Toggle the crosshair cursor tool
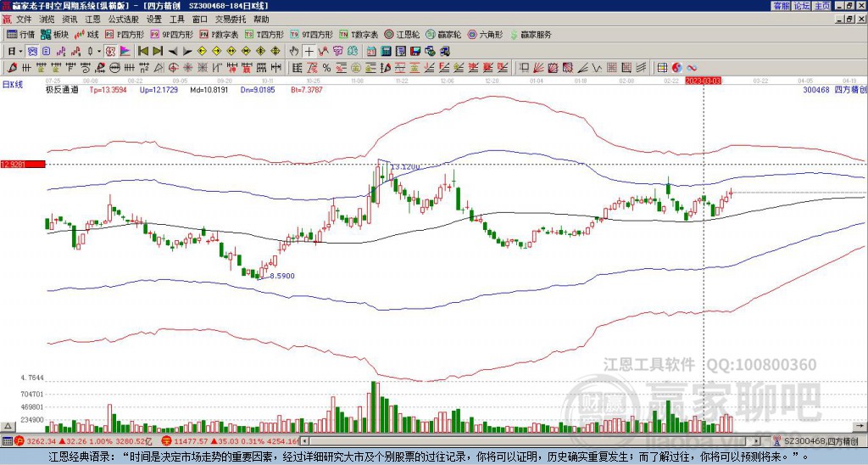This screenshot has width=868, height=465. pos(309,51)
